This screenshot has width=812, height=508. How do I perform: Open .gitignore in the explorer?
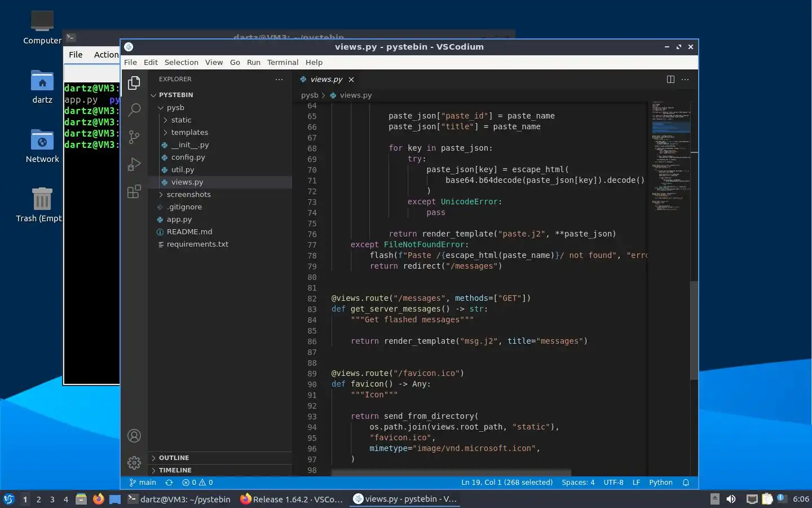coord(220,207)
